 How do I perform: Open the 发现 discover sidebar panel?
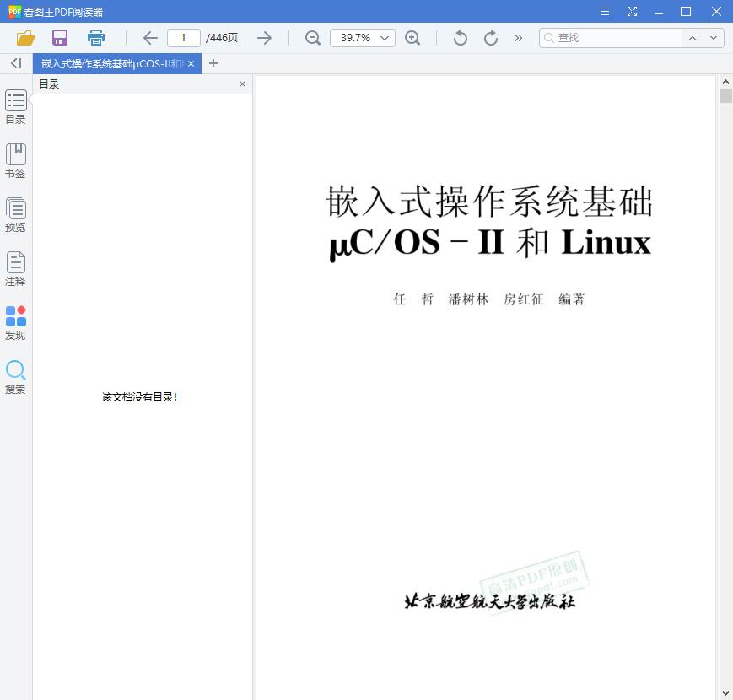15,323
